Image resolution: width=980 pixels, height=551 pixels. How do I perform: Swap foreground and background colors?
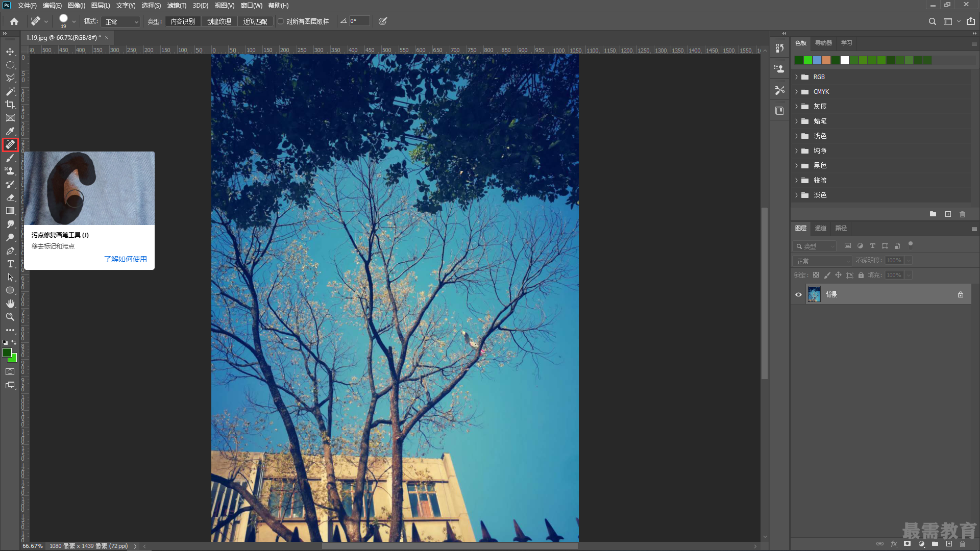click(14, 342)
